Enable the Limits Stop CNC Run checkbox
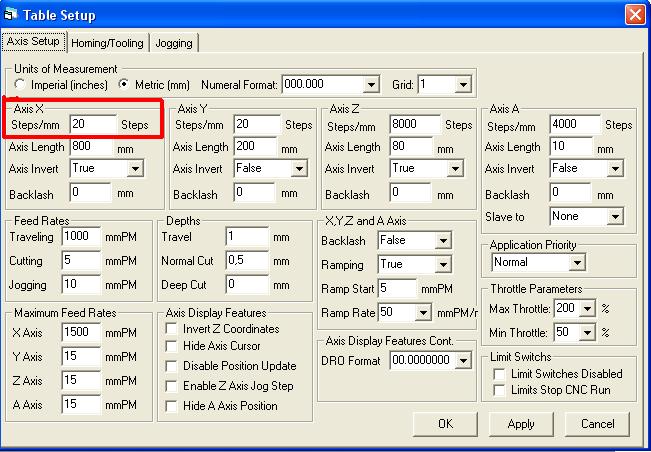651x452 pixels. 500,389
